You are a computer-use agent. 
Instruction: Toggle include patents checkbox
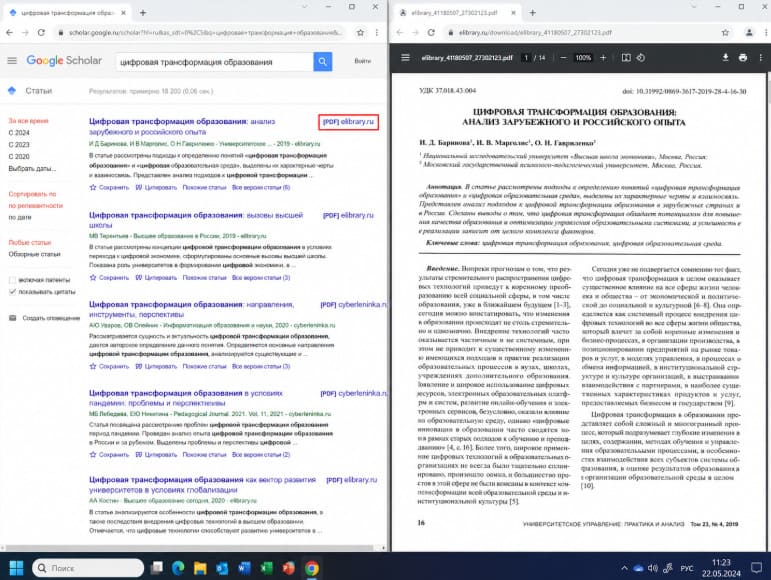pos(12,280)
